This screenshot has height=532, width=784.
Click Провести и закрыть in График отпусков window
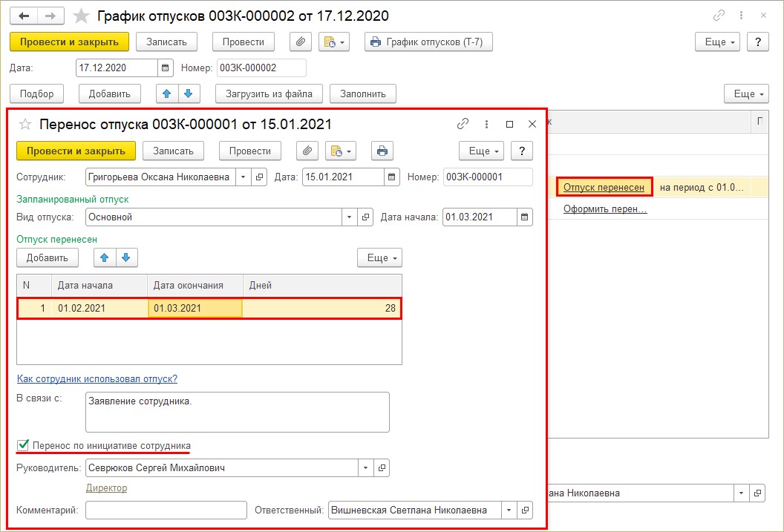[70, 42]
